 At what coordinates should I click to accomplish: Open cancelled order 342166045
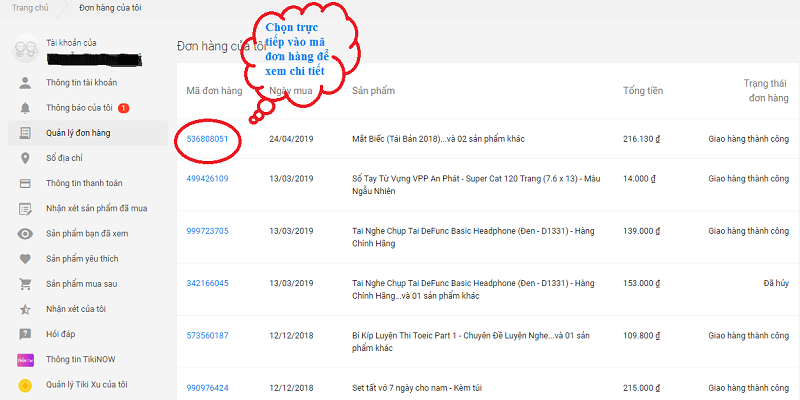[208, 283]
